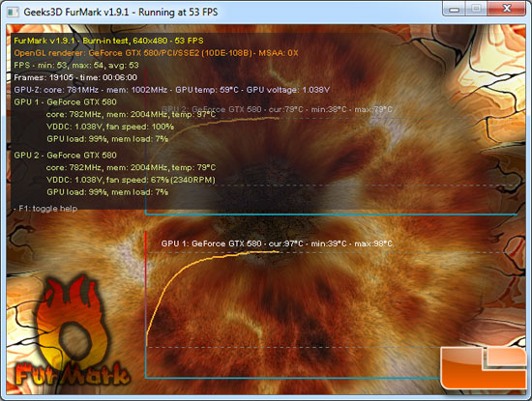Click the OpenGL renderer info line
Image resolution: width=532 pixels, height=401 pixels.
156,53
